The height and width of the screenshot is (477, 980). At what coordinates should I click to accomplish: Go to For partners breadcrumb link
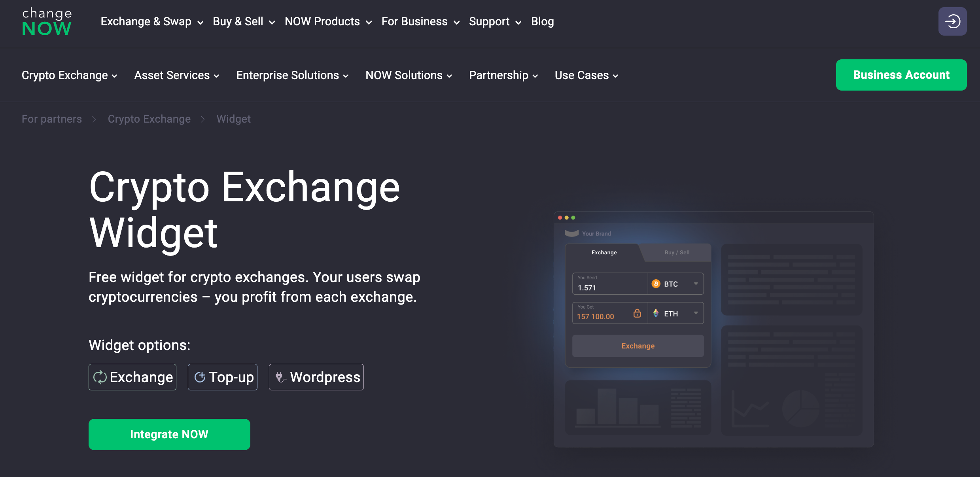pos(52,119)
